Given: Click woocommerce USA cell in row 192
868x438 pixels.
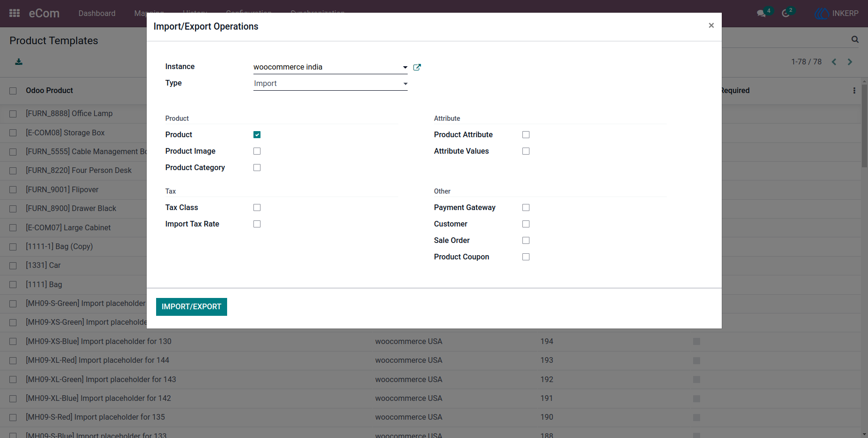Looking at the screenshot, I should [x=409, y=379].
